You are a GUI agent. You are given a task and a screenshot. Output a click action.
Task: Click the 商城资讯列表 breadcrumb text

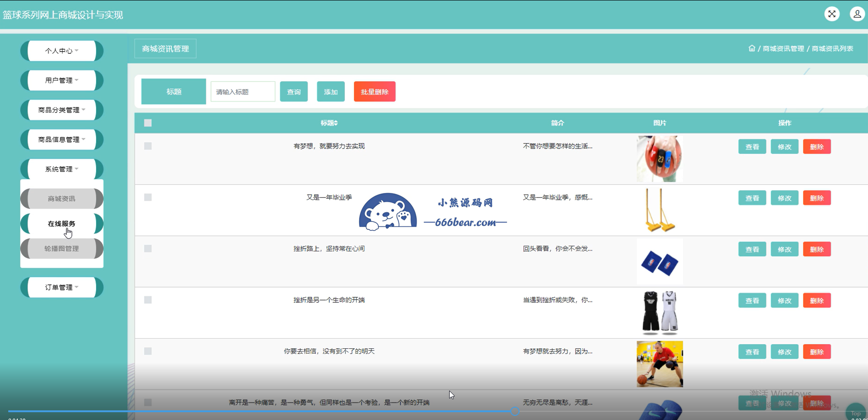[833, 49]
